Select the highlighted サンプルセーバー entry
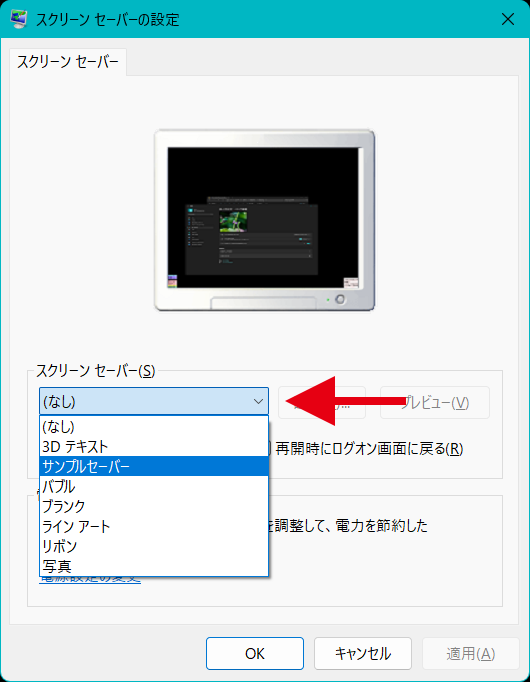530x682 pixels. (154, 466)
